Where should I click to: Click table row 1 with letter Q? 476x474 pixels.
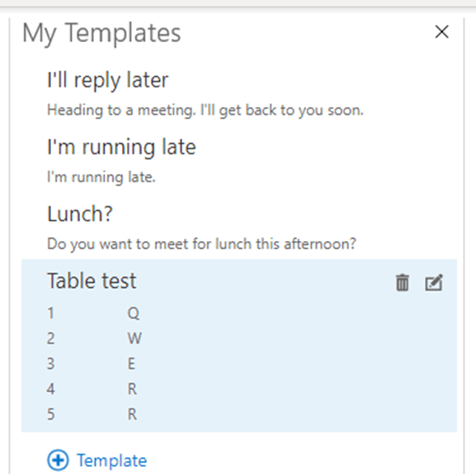[x=94, y=313]
